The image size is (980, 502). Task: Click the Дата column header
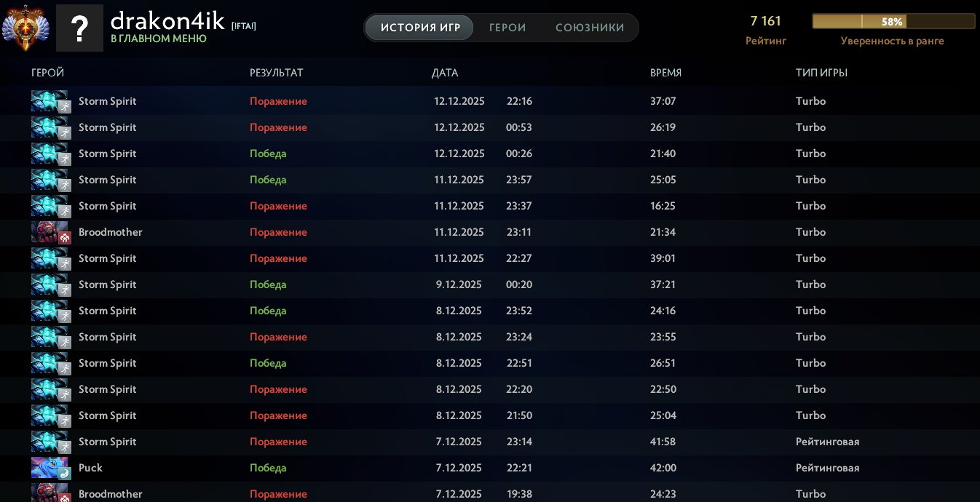[x=445, y=73]
